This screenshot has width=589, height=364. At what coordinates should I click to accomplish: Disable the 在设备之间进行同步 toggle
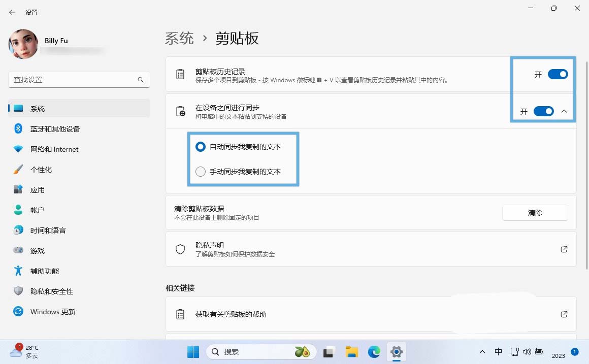(x=543, y=111)
